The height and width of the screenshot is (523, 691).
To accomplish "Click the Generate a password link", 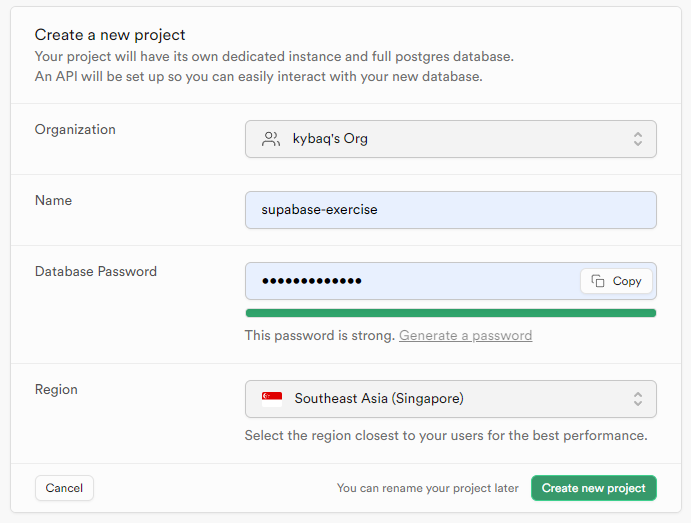I will (x=465, y=336).
